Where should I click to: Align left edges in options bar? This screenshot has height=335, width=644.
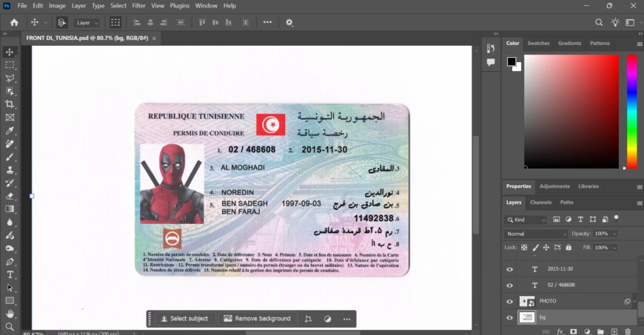(x=137, y=23)
